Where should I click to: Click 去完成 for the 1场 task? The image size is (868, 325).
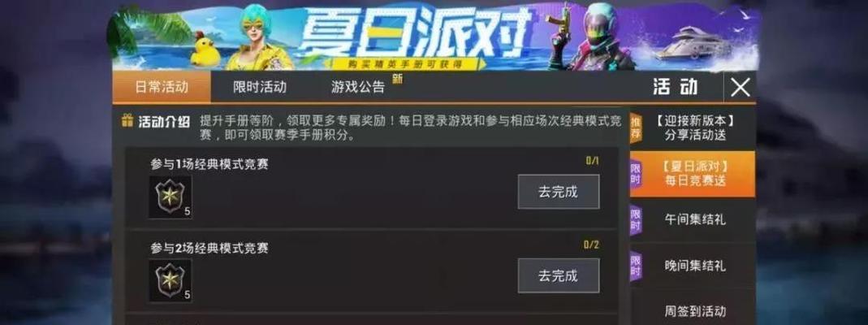[x=558, y=192]
